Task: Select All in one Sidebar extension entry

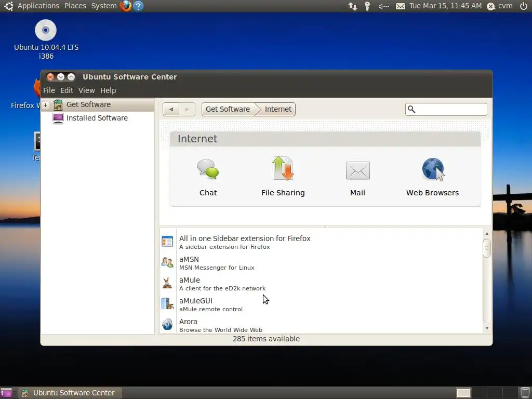Action: click(245, 238)
